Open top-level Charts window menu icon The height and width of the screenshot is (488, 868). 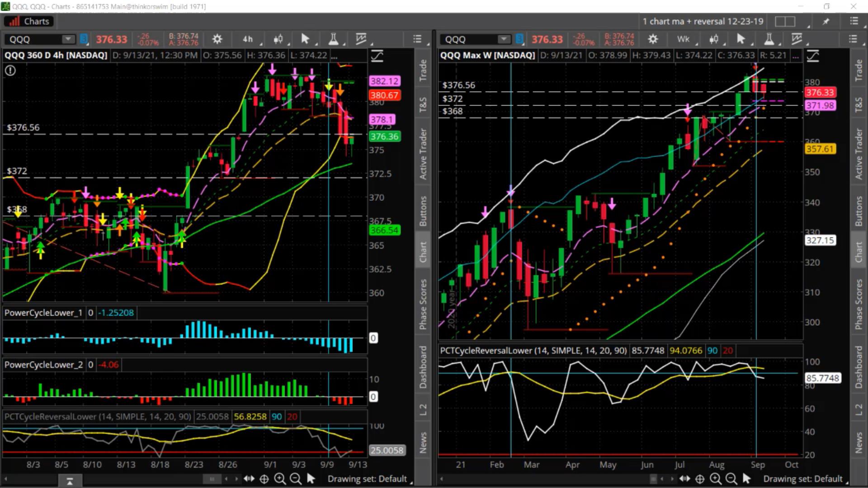click(854, 21)
